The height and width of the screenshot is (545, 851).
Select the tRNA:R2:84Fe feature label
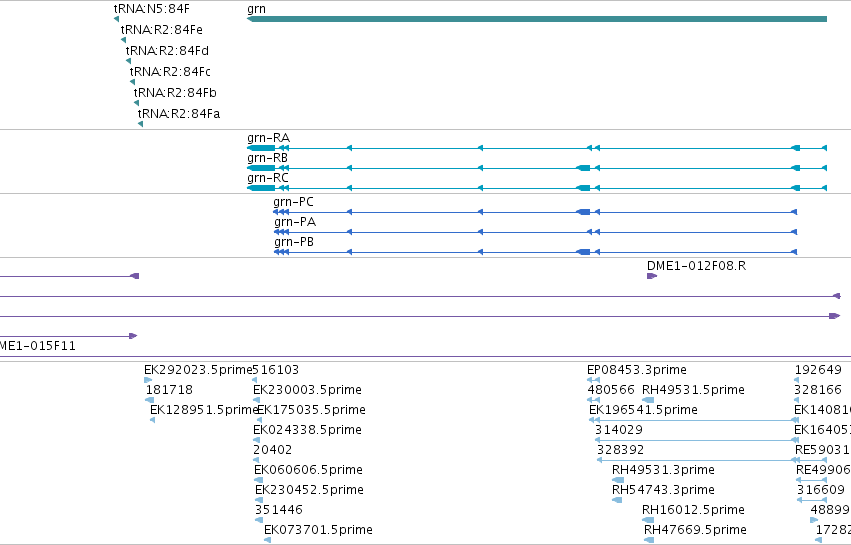point(162,29)
